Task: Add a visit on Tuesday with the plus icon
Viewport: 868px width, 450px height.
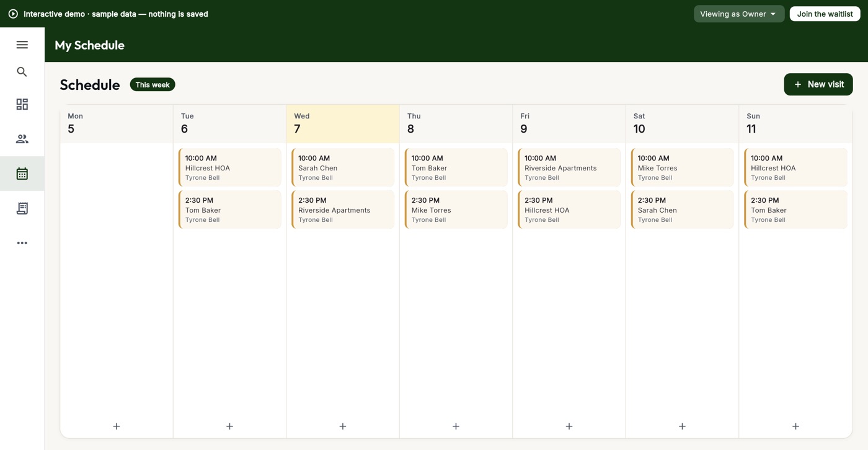Action: [x=229, y=426]
